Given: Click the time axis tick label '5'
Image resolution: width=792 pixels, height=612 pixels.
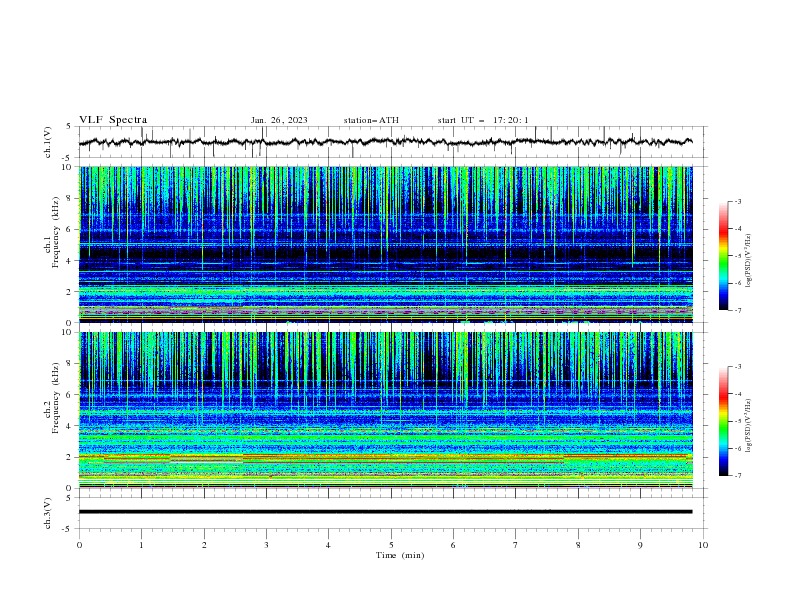Looking at the screenshot, I should pos(391,545).
